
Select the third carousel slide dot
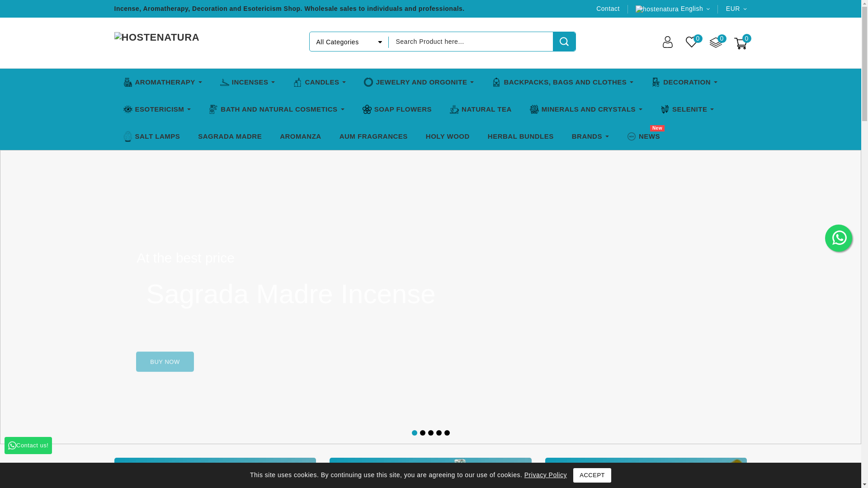(x=431, y=433)
